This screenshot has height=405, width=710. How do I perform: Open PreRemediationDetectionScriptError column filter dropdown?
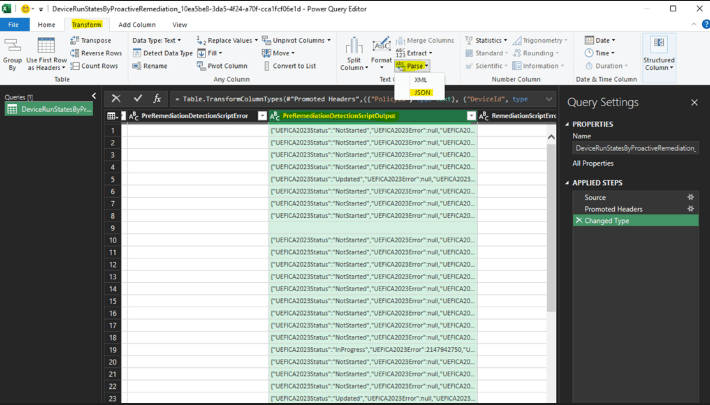(x=262, y=116)
